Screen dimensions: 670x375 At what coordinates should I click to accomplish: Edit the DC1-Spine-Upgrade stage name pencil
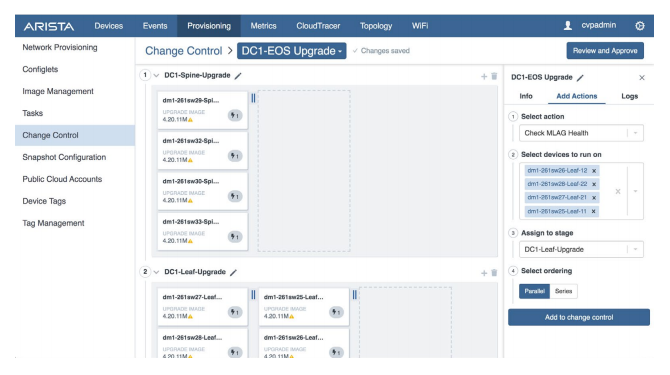coord(238,76)
